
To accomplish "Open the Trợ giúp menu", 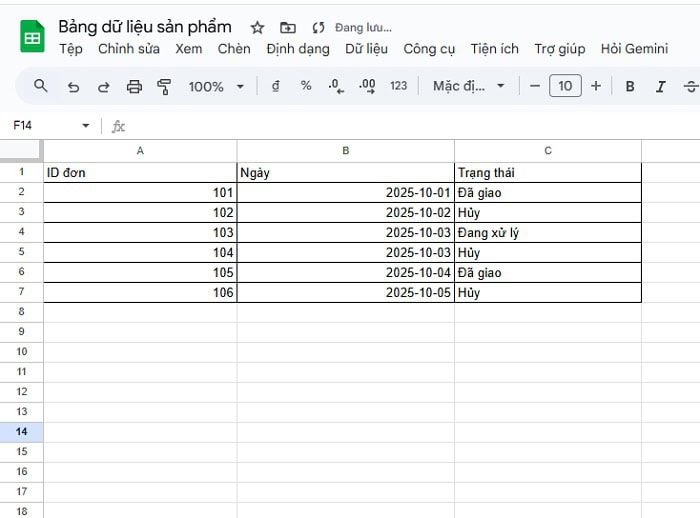I will (x=560, y=49).
